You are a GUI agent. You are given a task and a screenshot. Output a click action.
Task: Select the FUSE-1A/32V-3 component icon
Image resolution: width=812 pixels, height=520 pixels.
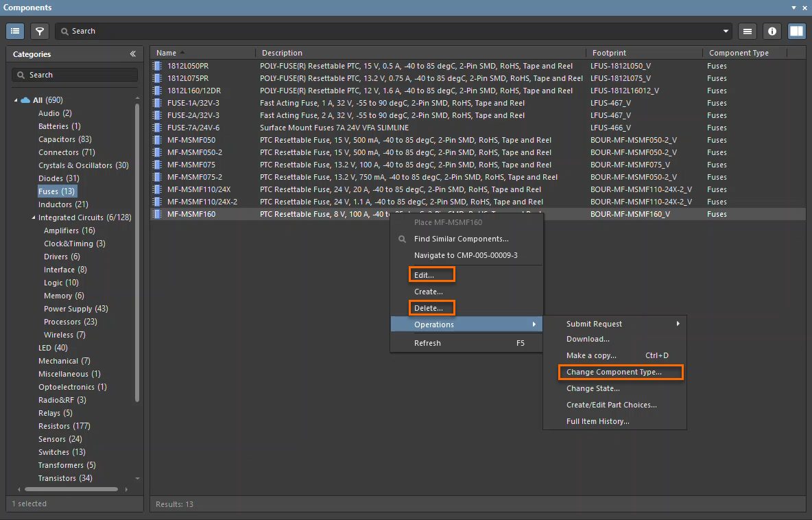pyautogui.click(x=158, y=103)
